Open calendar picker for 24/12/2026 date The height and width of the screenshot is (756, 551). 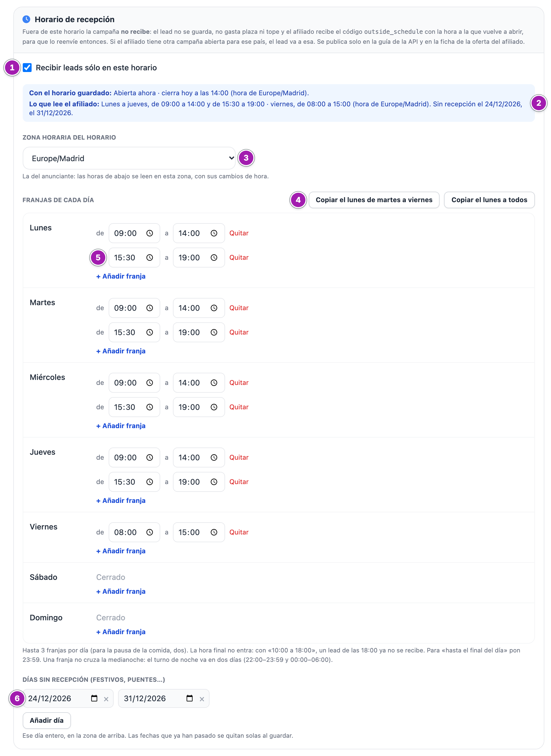(x=94, y=698)
